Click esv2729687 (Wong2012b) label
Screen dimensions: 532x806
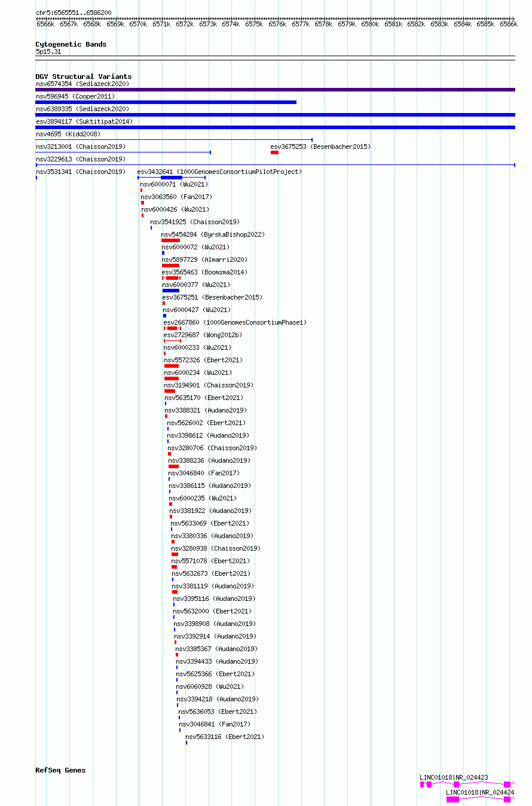pos(203,335)
